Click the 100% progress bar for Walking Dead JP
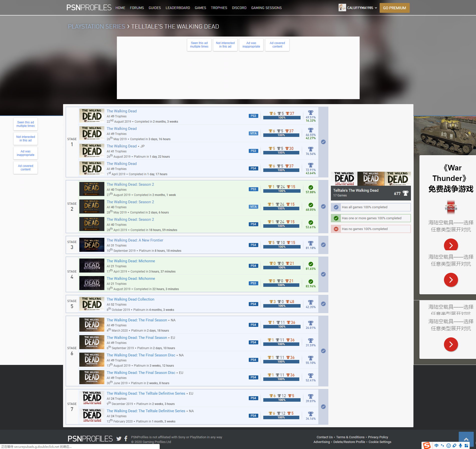Viewport: 476px width, 449px height. (x=281, y=153)
